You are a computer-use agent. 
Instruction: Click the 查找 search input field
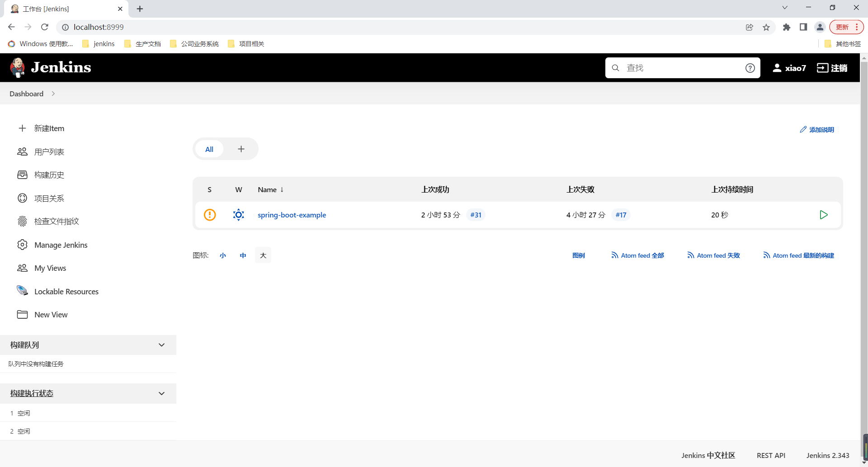683,68
